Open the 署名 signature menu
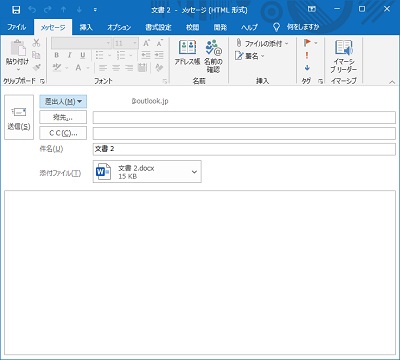The height and width of the screenshot is (360, 400). coord(250,56)
